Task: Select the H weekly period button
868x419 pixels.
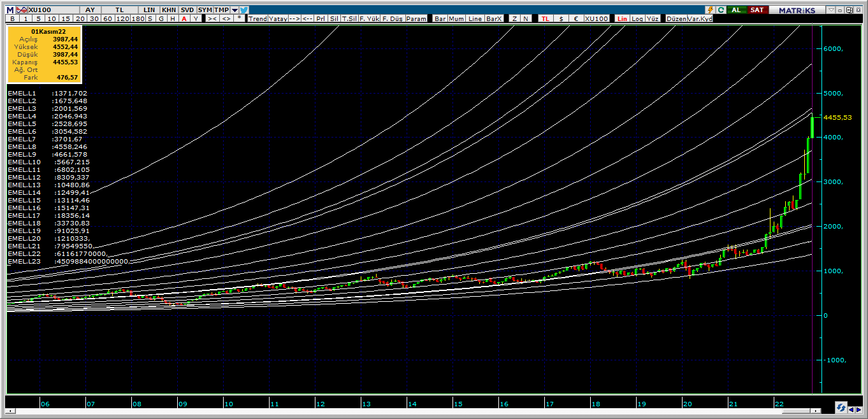Action: point(172,18)
